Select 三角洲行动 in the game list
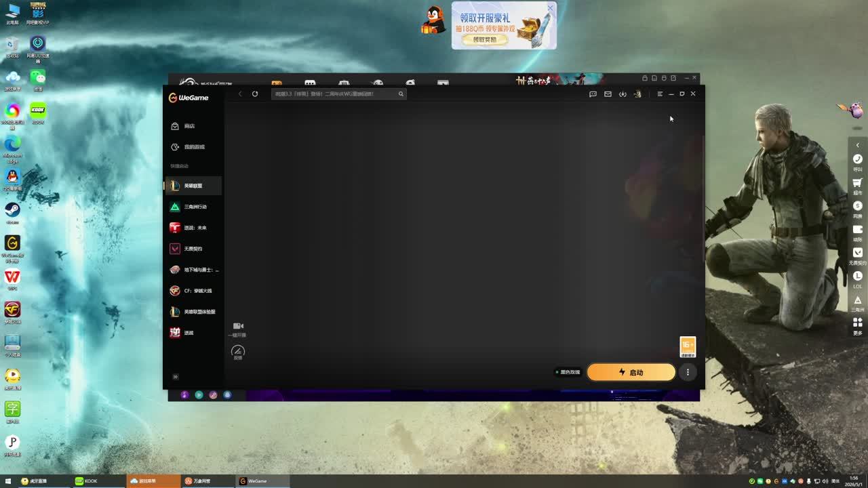 coord(194,207)
